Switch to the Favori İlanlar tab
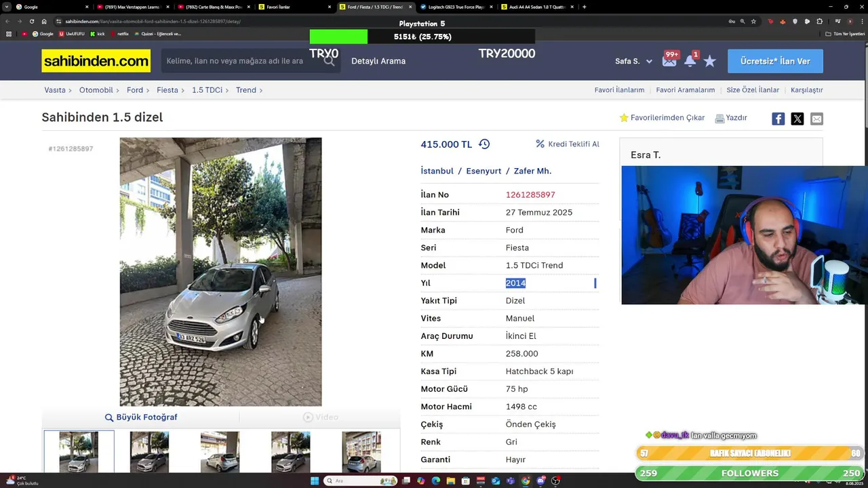Screen dimensions: 868x488 294,7
